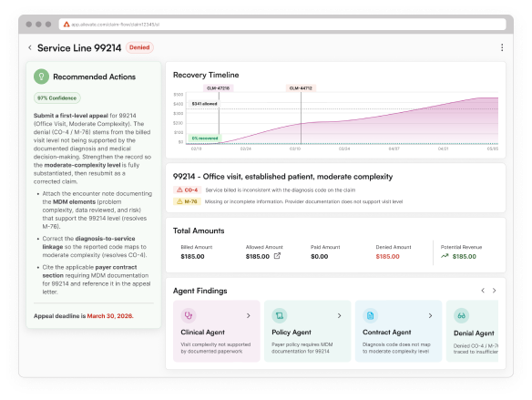Screen dimensions: 532x400
Task: Open the Policy Agent card title
Action: click(x=292, y=333)
